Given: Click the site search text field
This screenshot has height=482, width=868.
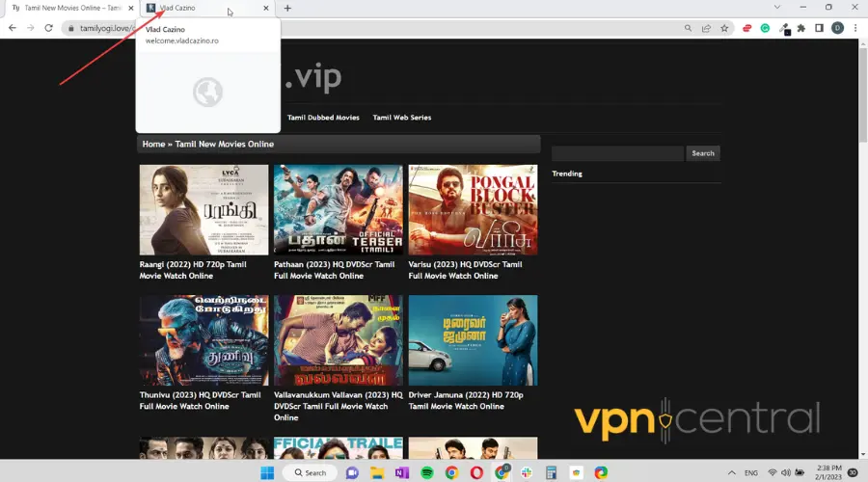Looking at the screenshot, I should pos(617,153).
